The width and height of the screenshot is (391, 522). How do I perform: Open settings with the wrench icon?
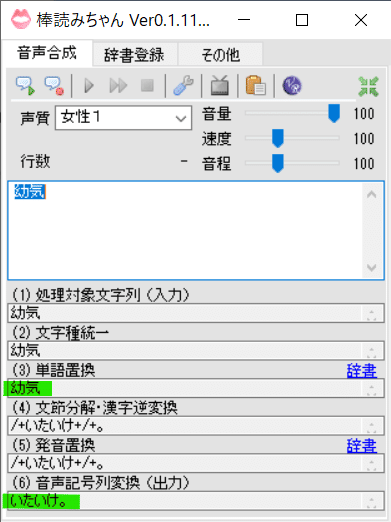click(x=183, y=86)
